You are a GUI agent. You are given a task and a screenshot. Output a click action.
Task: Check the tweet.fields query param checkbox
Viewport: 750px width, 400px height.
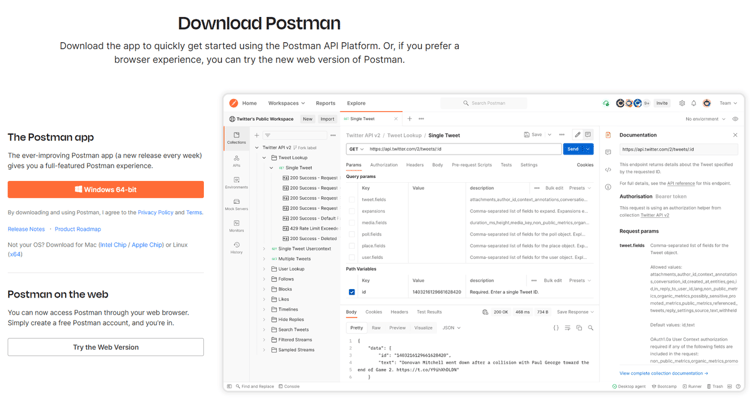coord(352,200)
